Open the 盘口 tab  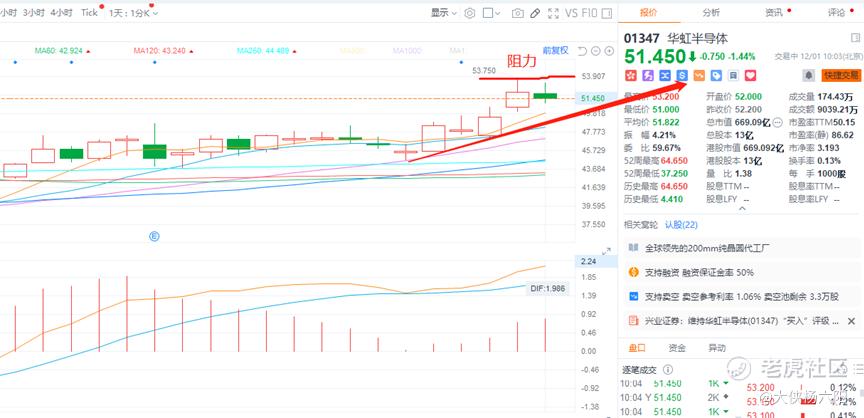point(637,348)
